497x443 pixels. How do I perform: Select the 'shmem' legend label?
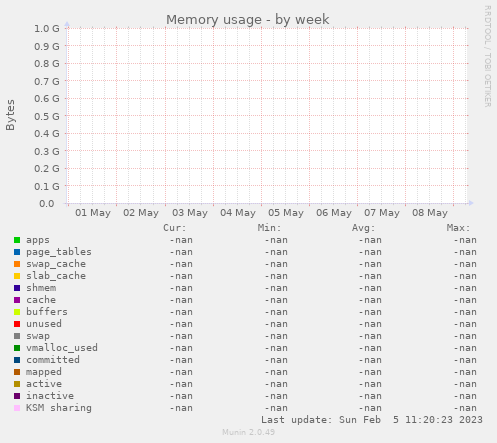point(41,288)
